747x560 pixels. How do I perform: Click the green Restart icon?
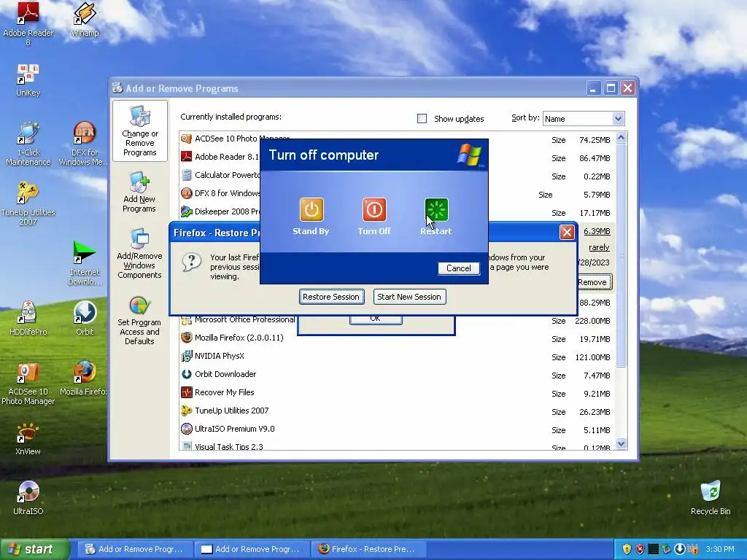[436, 209]
